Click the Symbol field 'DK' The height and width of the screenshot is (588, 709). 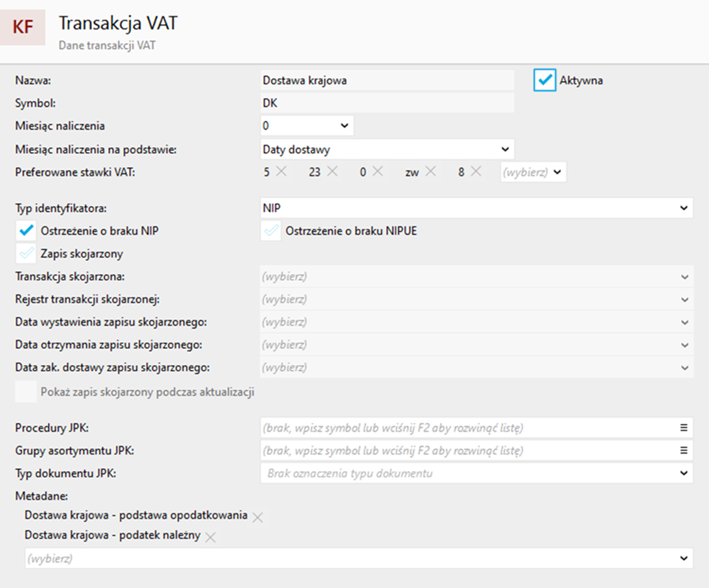[387, 103]
